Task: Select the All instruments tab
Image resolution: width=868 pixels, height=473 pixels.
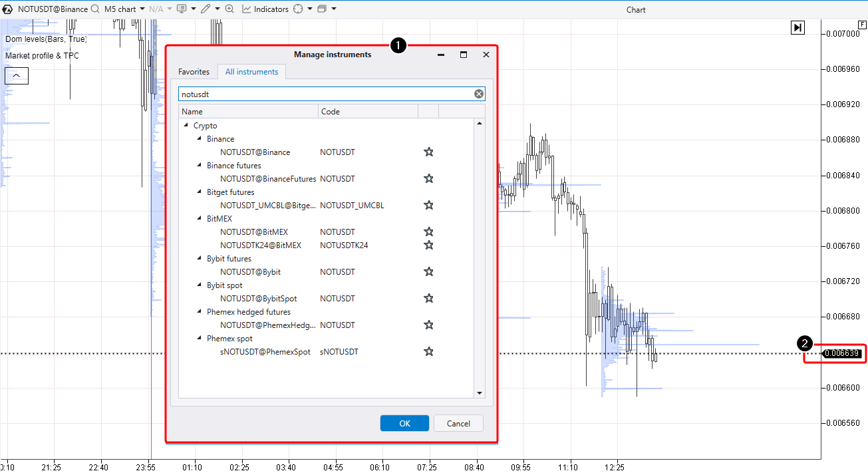Action: point(251,72)
